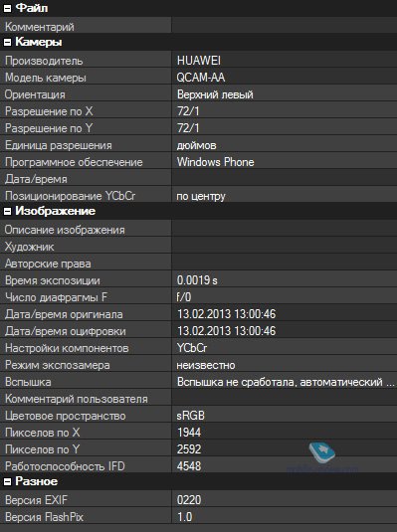Viewport: 397px width, 532px height.
Task: Select the Производитель HUAWEI row
Action: [x=198, y=59]
